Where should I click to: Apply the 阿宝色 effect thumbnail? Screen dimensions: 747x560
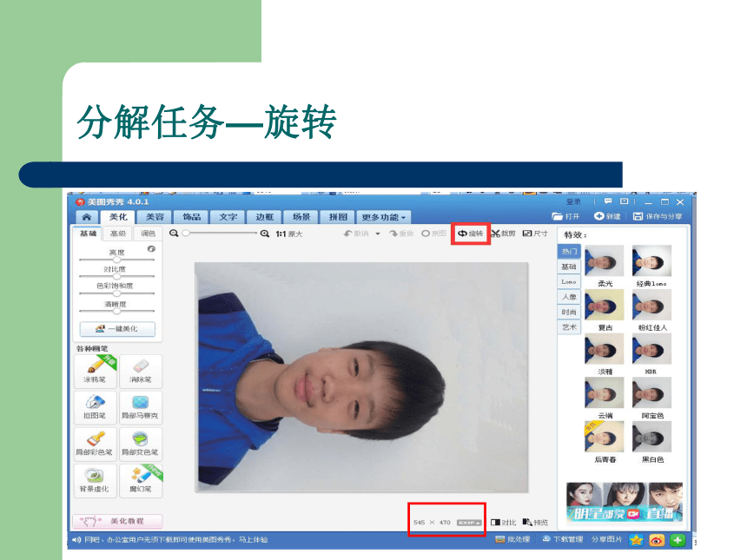(651, 392)
